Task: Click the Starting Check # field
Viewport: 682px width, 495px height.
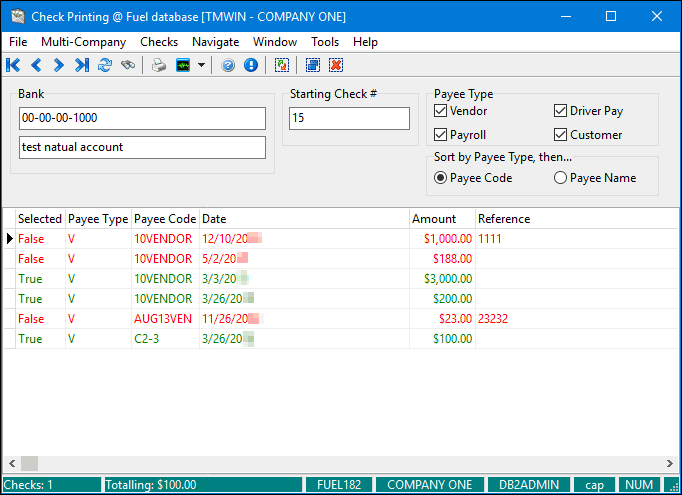Action: 349,119
